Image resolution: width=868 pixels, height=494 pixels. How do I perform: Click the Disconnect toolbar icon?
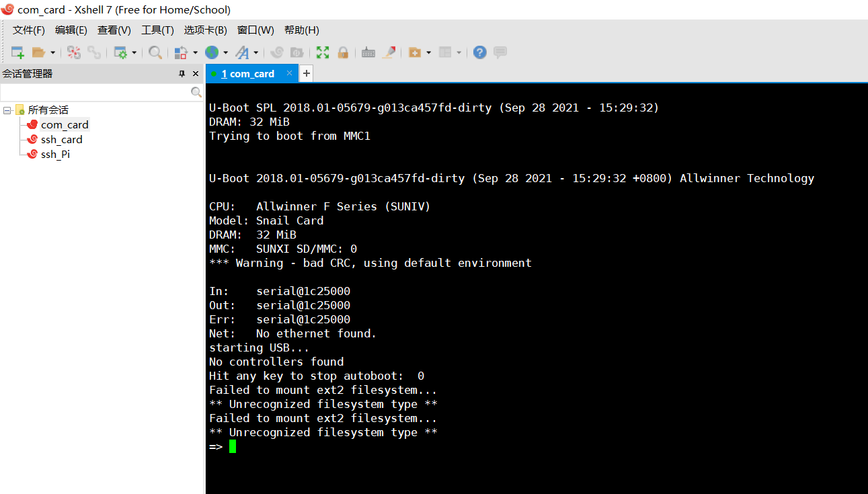tap(93, 52)
